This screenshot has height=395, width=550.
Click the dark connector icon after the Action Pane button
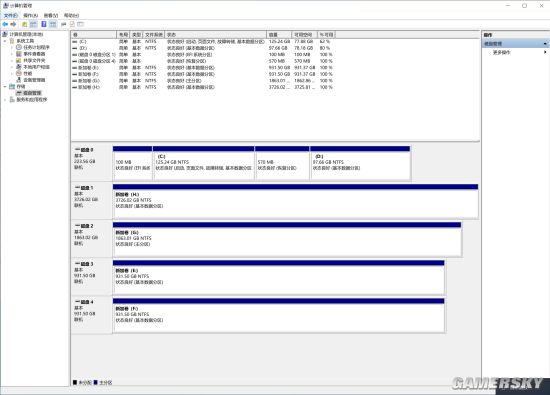point(63,24)
